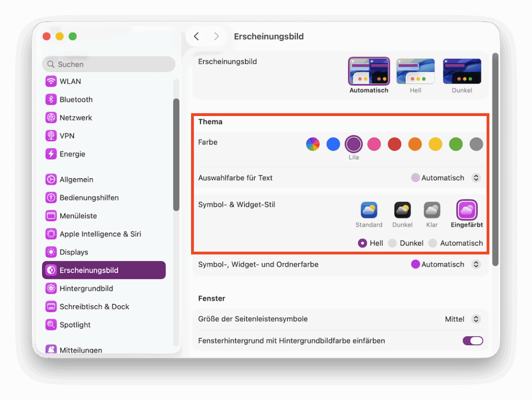Pick the Standard icon and widget style
The image size is (532, 400).
click(x=369, y=210)
